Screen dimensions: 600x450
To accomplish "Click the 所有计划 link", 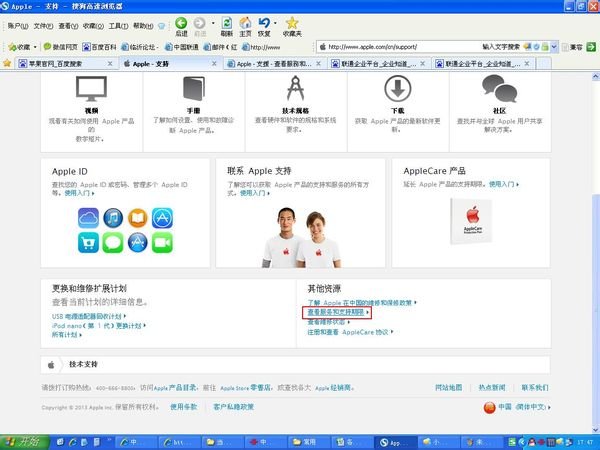I will tap(65, 335).
